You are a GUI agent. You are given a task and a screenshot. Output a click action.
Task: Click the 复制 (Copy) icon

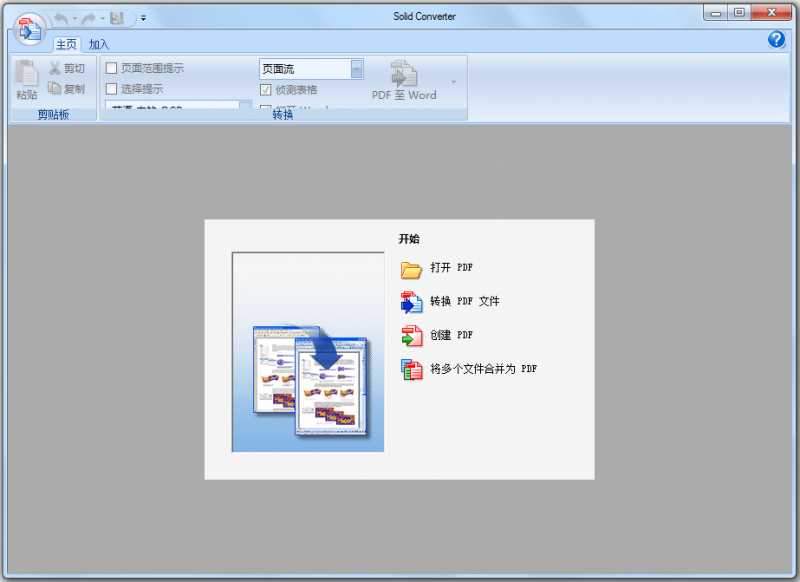[x=52, y=87]
